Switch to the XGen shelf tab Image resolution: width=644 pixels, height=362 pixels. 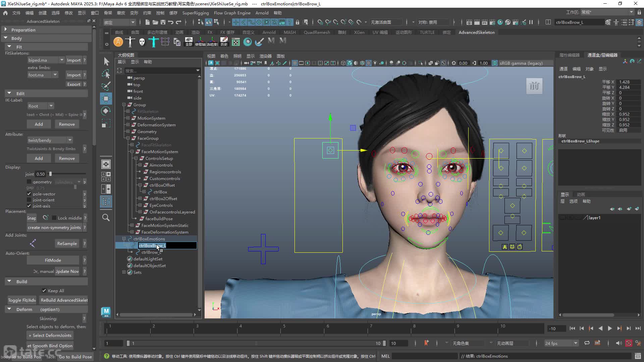[359, 32]
